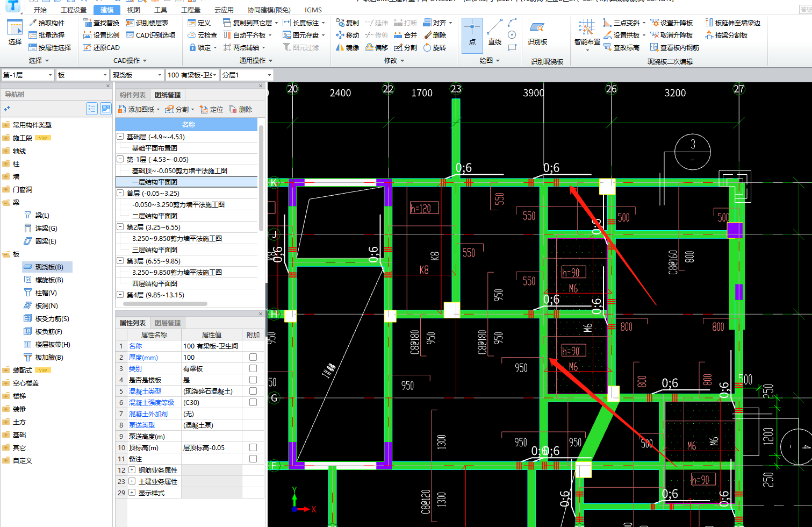Click the 镜像 mirror tool
The height and width of the screenshot is (527, 812).
point(347,47)
